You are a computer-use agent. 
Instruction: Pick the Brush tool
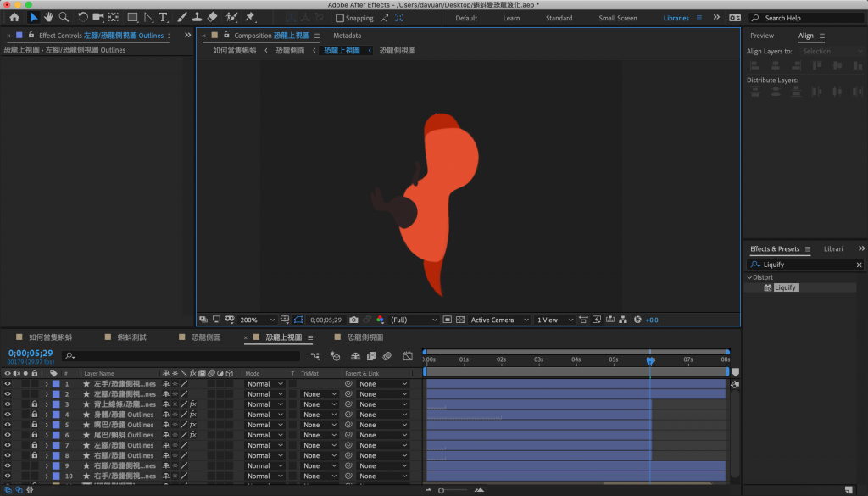pos(182,17)
